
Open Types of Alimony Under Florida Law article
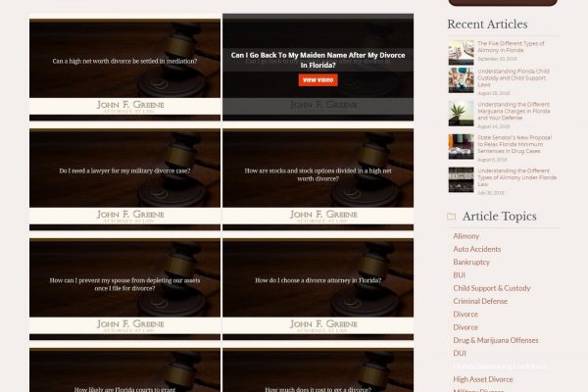point(515,177)
